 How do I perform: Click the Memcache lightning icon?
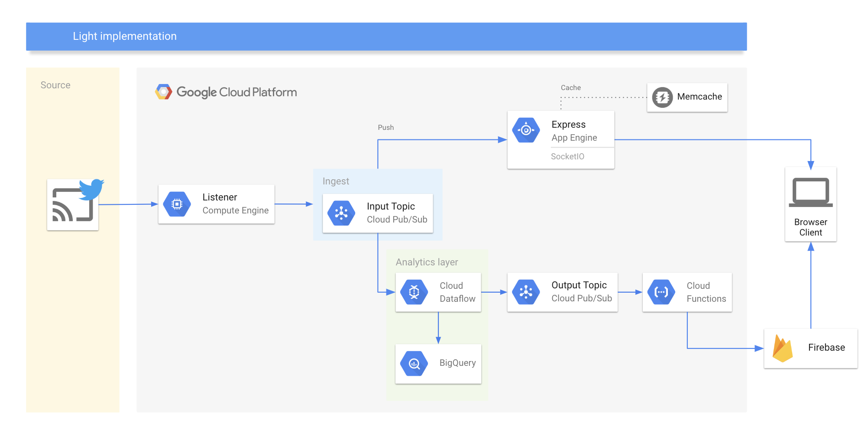(662, 97)
